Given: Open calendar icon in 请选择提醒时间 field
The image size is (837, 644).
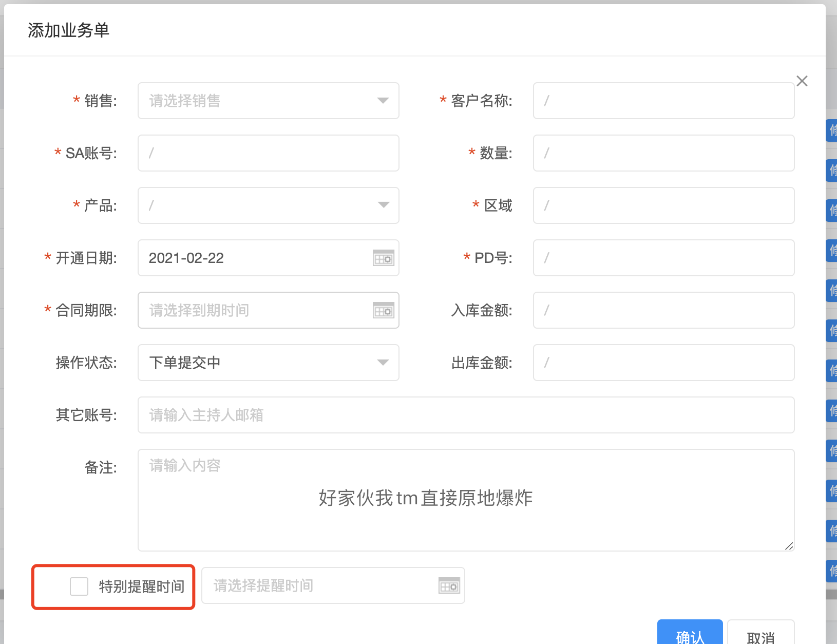Looking at the screenshot, I should tap(449, 585).
